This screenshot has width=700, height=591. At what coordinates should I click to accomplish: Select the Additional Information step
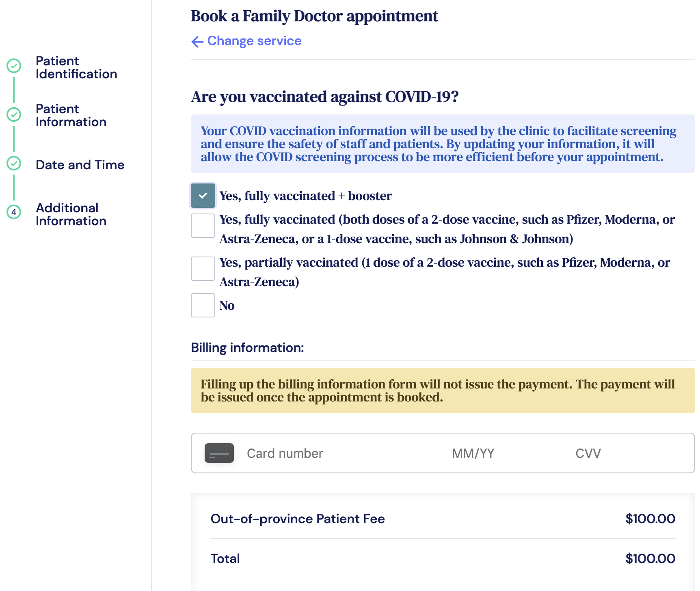pos(71,214)
